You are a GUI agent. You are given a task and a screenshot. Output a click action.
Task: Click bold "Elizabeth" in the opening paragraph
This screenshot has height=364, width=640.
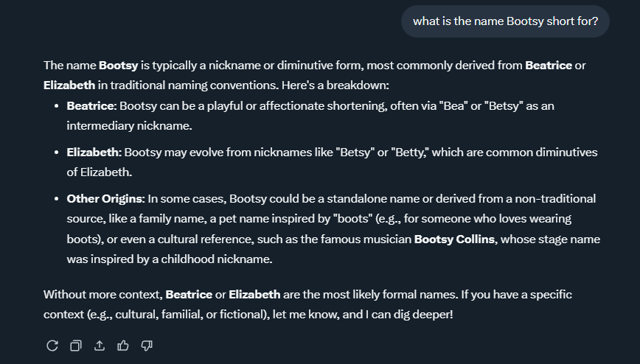coord(69,85)
